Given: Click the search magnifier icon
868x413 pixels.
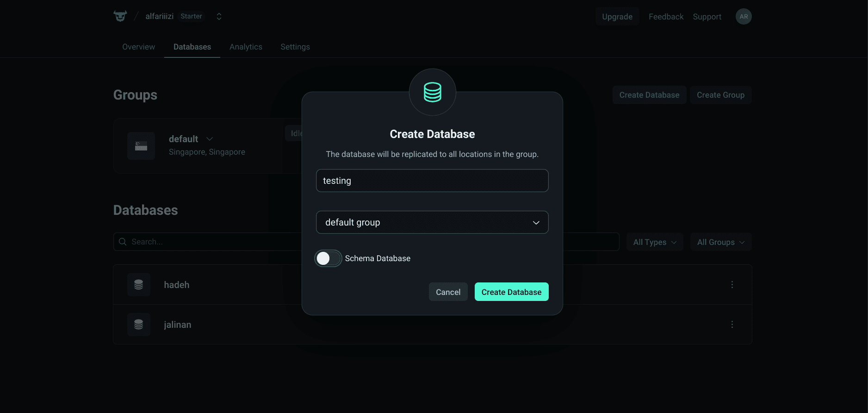Looking at the screenshot, I should (123, 242).
